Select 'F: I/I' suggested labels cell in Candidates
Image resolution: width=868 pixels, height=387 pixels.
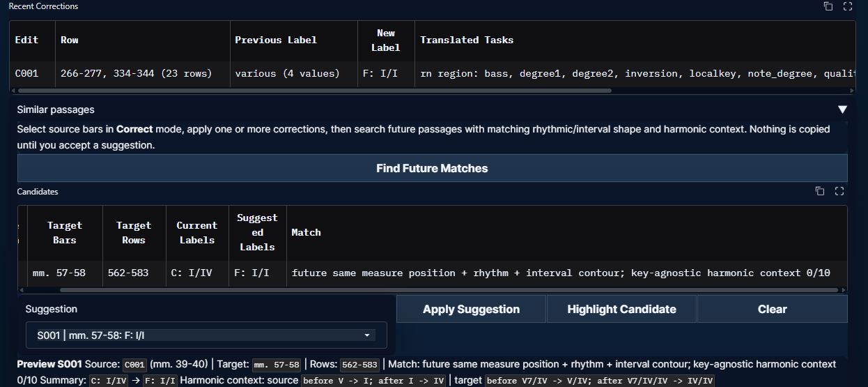pyautogui.click(x=257, y=273)
